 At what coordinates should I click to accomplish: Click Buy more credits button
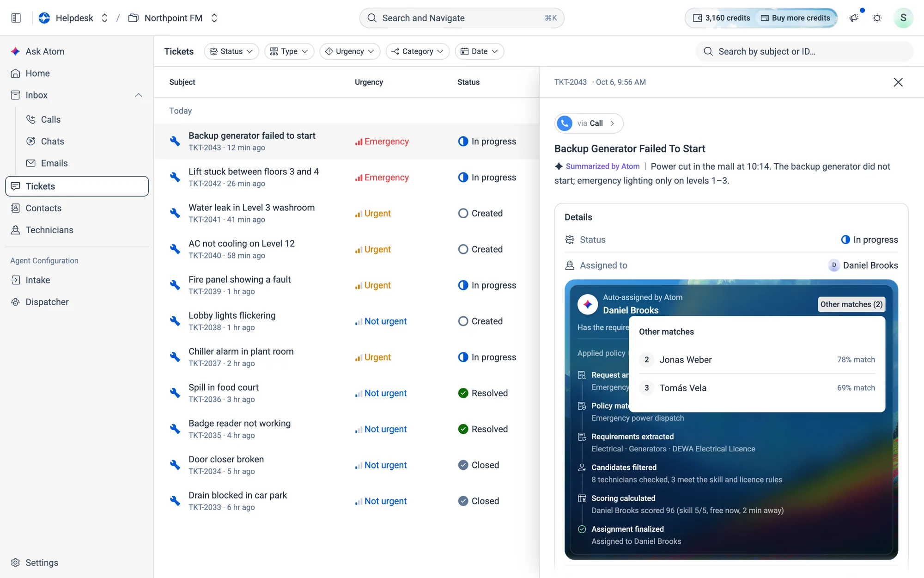tap(796, 18)
